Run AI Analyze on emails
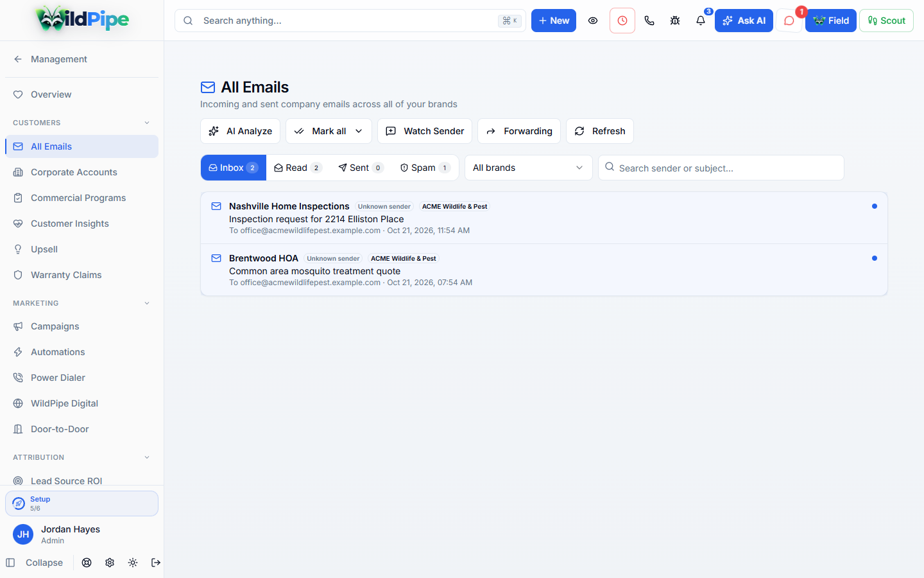 tap(241, 131)
